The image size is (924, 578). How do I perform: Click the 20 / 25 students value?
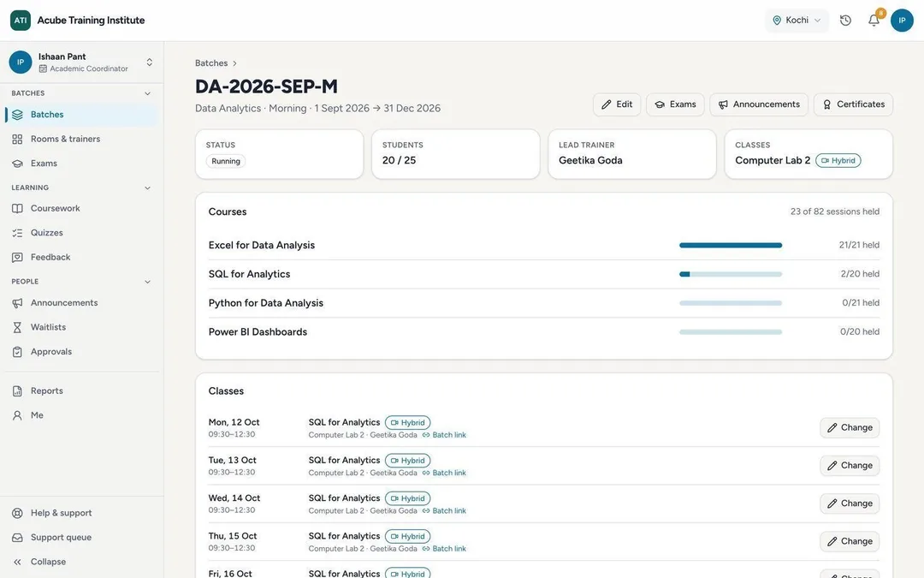(399, 160)
